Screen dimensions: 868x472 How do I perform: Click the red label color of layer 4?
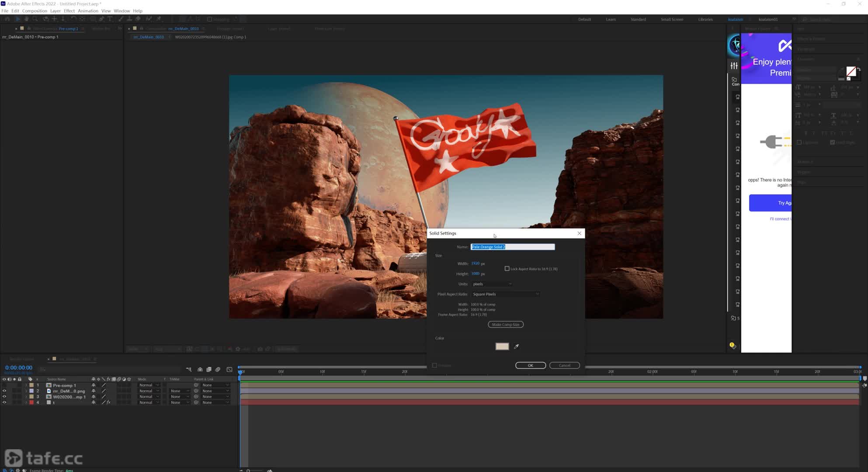pyautogui.click(x=31, y=403)
